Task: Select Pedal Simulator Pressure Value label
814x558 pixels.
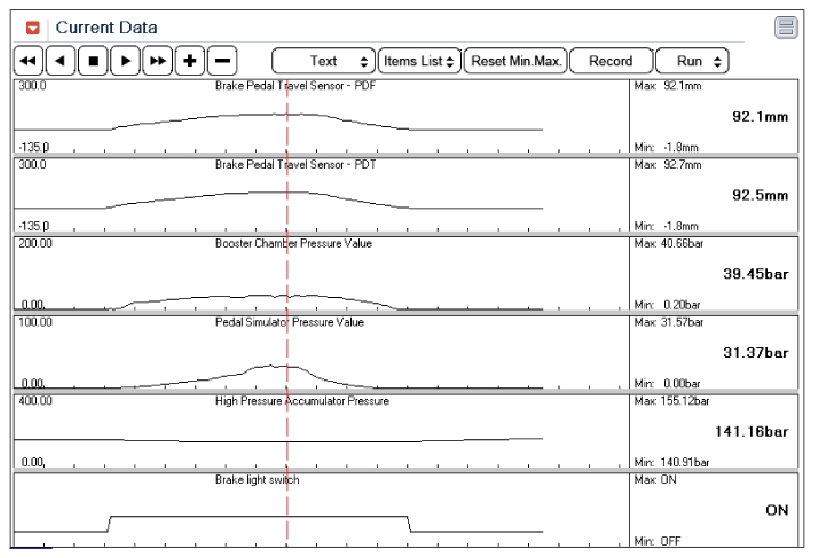Action: pyautogui.click(x=289, y=322)
